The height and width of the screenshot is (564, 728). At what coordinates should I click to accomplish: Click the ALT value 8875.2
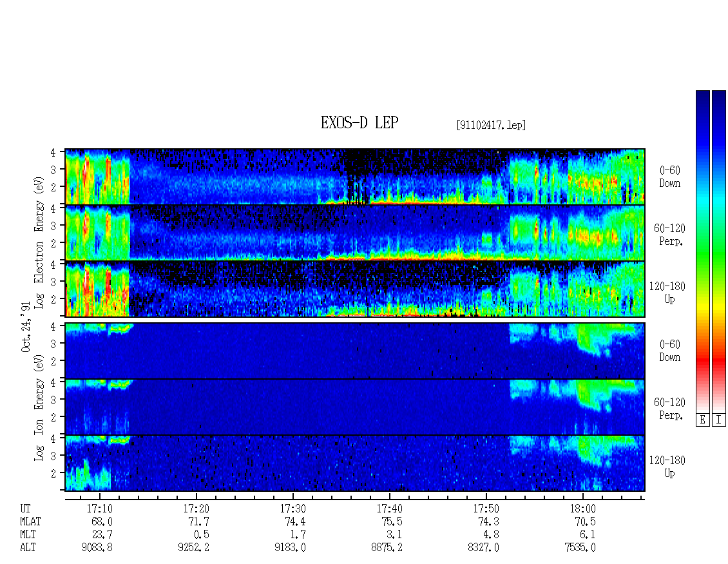click(x=387, y=548)
